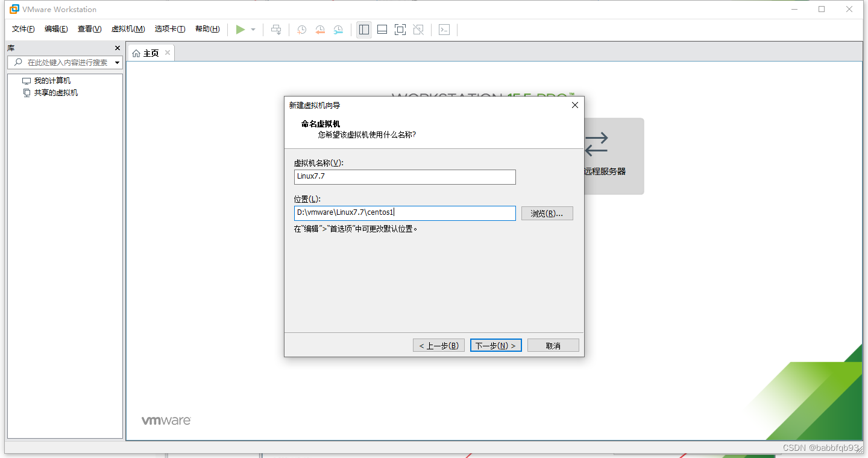Screen dimensions: 868x458
Task: Select 我的计算机 in the library tree
Action: click(x=52, y=81)
